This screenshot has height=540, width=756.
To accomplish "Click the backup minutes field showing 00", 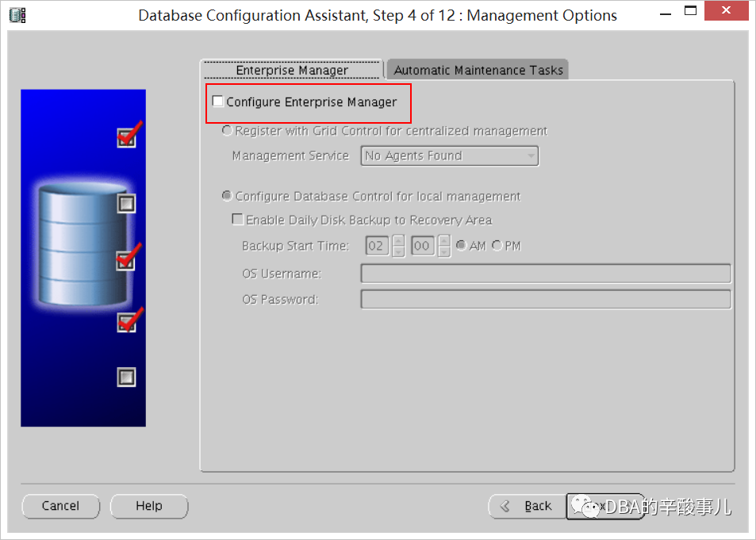I will 424,246.
